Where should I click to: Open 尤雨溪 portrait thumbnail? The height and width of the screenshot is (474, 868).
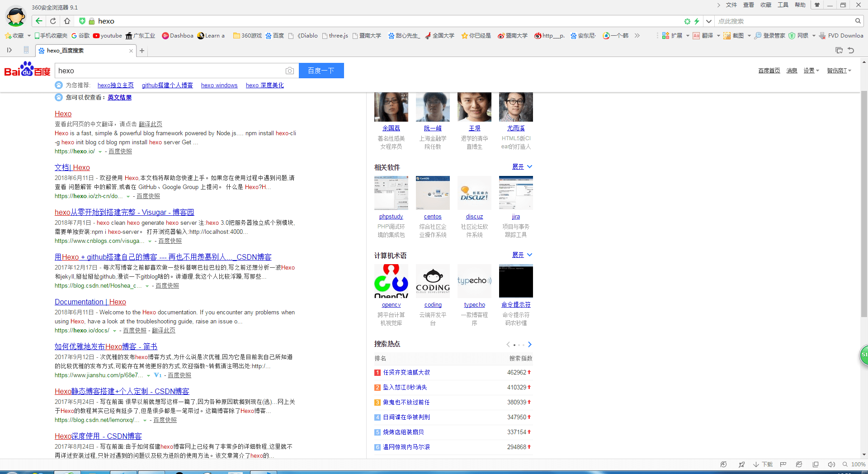coord(516,107)
